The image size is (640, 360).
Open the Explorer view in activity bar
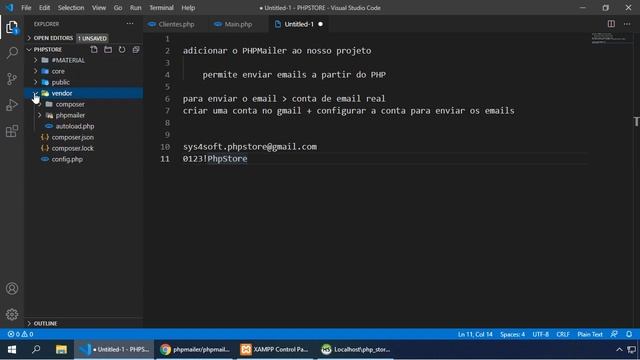[x=12, y=27]
